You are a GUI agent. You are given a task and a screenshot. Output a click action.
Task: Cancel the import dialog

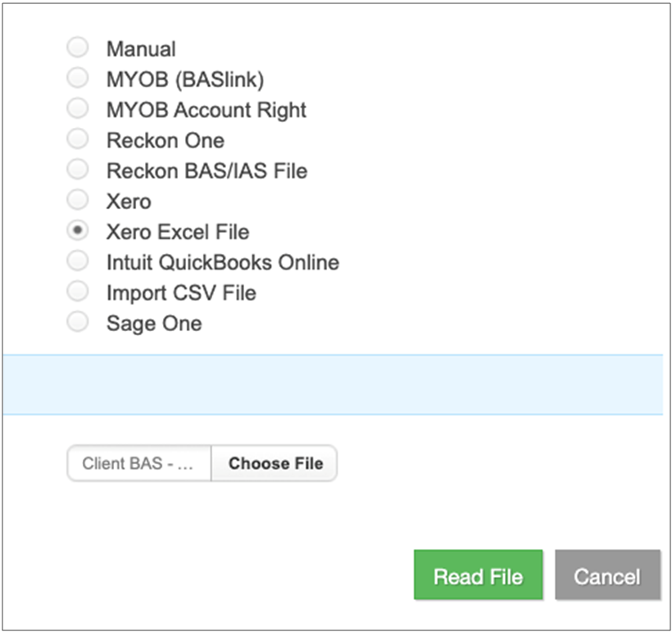(x=606, y=576)
